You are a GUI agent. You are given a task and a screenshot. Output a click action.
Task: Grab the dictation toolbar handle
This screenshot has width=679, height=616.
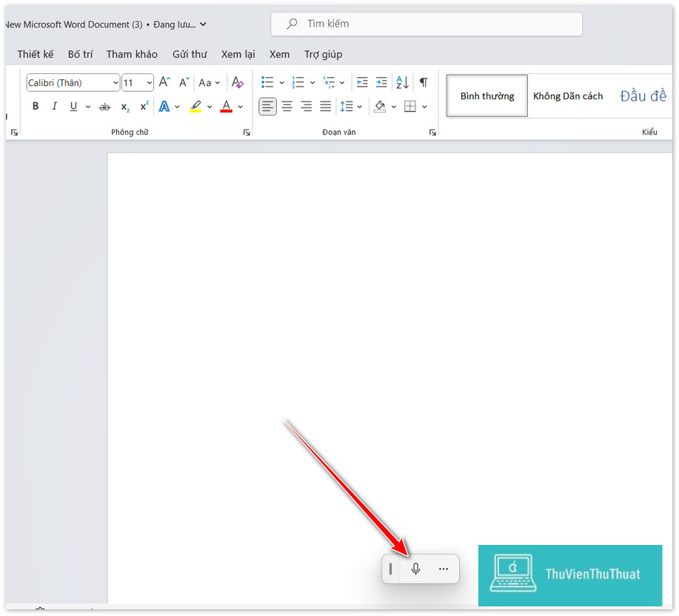pos(391,569)
